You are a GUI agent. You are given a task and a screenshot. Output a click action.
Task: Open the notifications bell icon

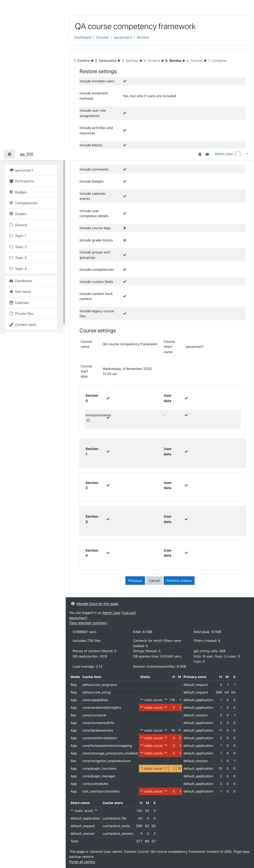pos(200,154)
